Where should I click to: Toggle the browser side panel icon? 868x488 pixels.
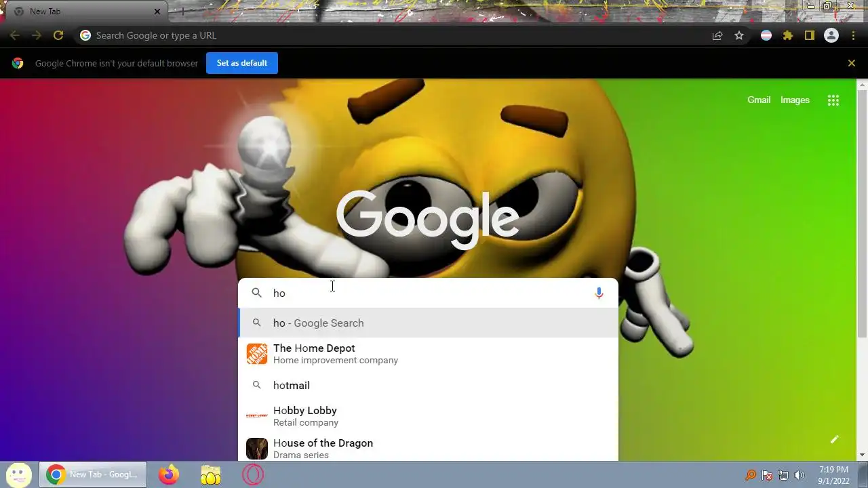click(809, 35)
